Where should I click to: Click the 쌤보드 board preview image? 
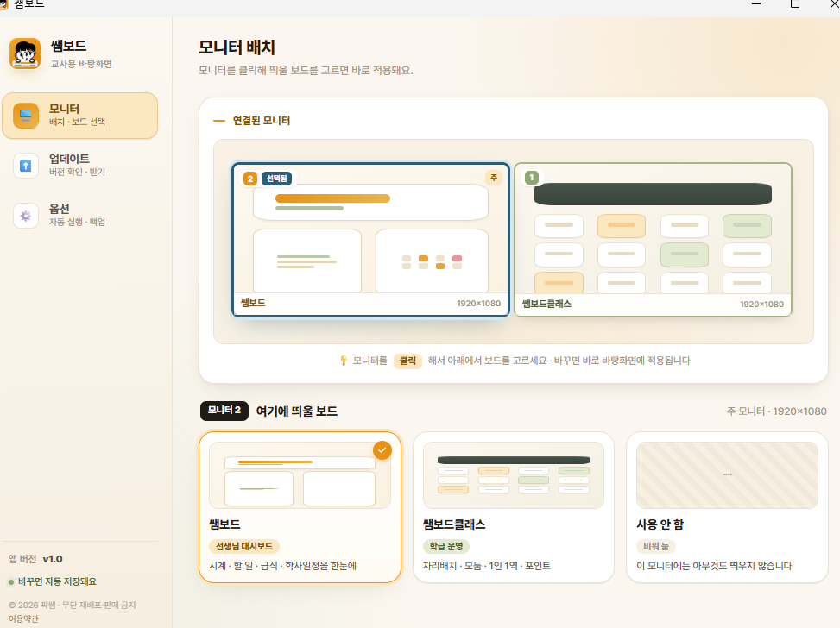point(300,475)
